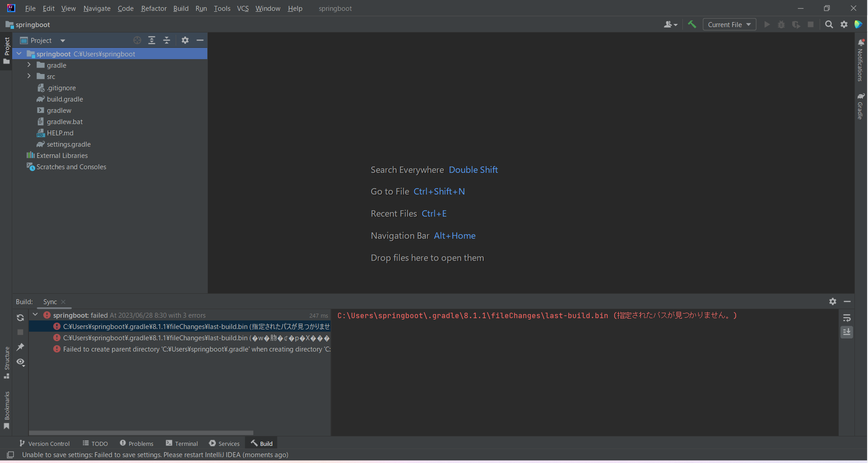Expand the gradle folder

(x=29, y=65)
